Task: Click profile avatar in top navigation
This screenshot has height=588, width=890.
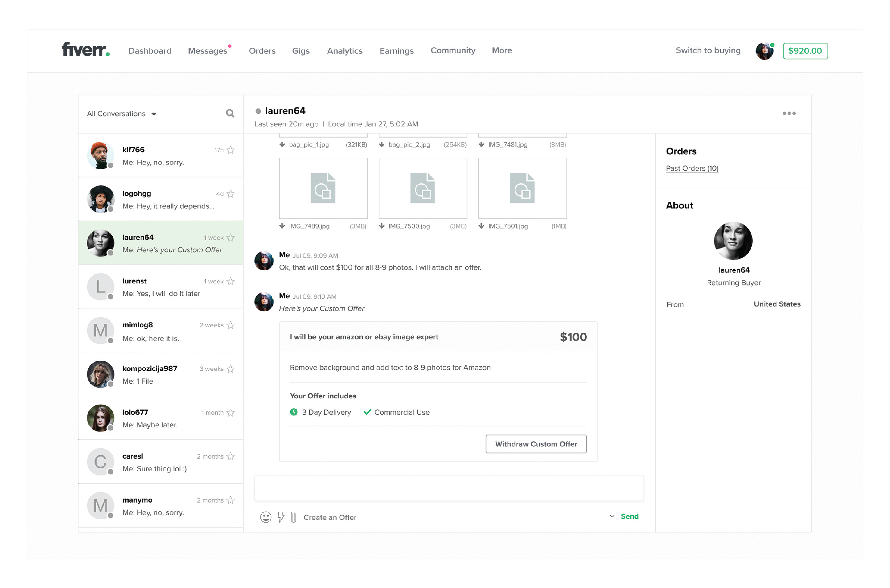Action: (x=764, y=51)
